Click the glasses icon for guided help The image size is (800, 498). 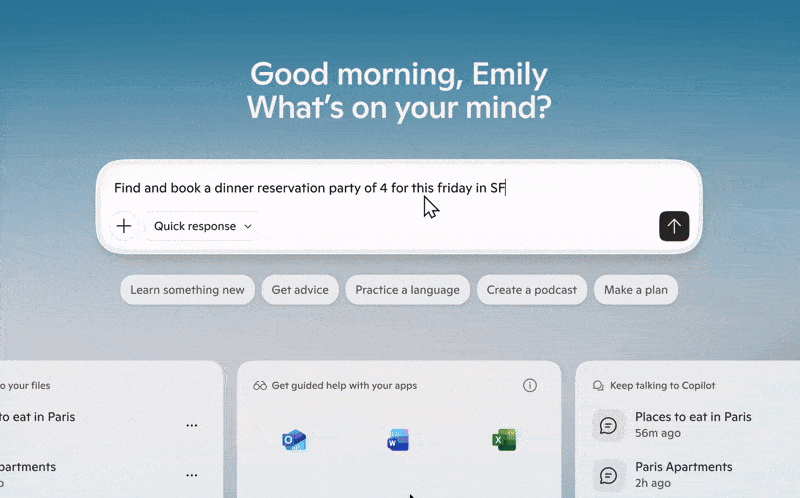(260, 385)
